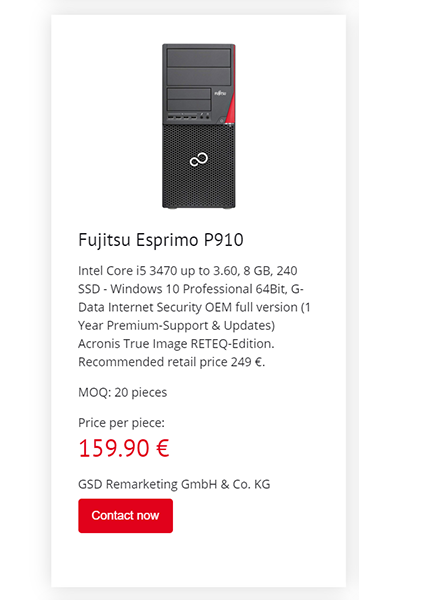425x600 pixels.
Task: Click the Recommended retail price 249 € text
Action: click(171, 362)
